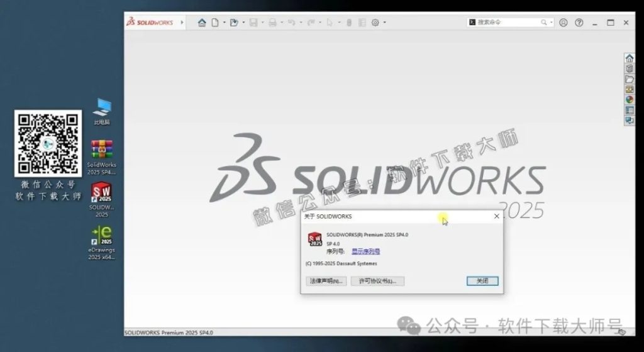The width and height of the screenshot is (644, 352).
Task: Expand the Options gear dropdown arrow
Action: coord(385,23)
